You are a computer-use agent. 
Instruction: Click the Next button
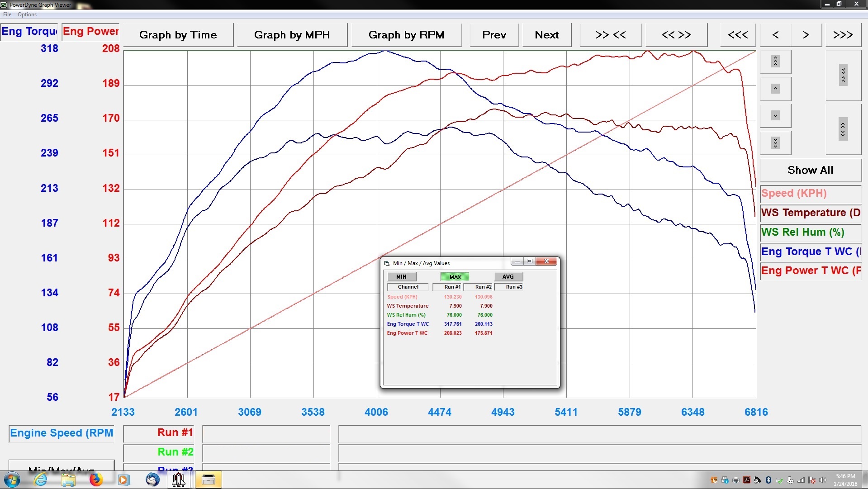547,35
